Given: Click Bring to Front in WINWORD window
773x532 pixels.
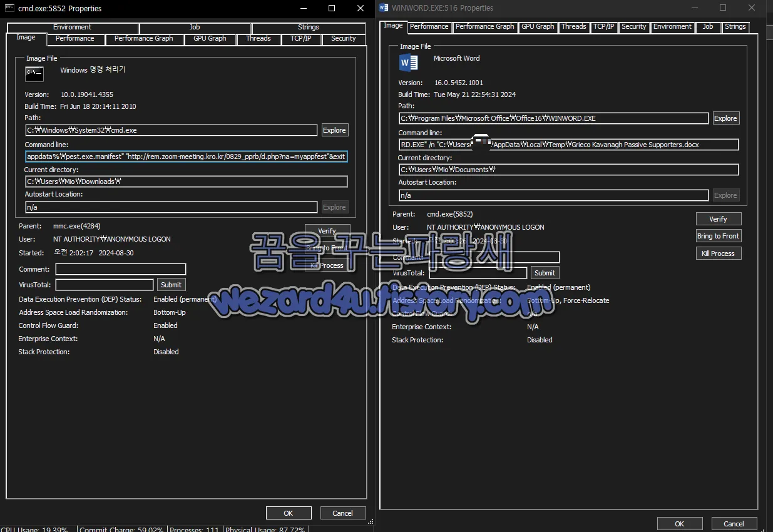Looking at the screenshot, I should point(719,236).
